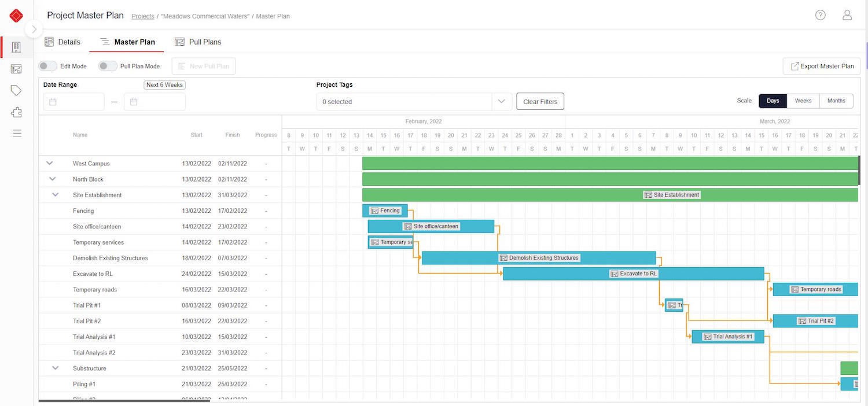This screenshot has height=406, width=868.
Task: Open the Tags section from the sidebar
Action: 16,90
